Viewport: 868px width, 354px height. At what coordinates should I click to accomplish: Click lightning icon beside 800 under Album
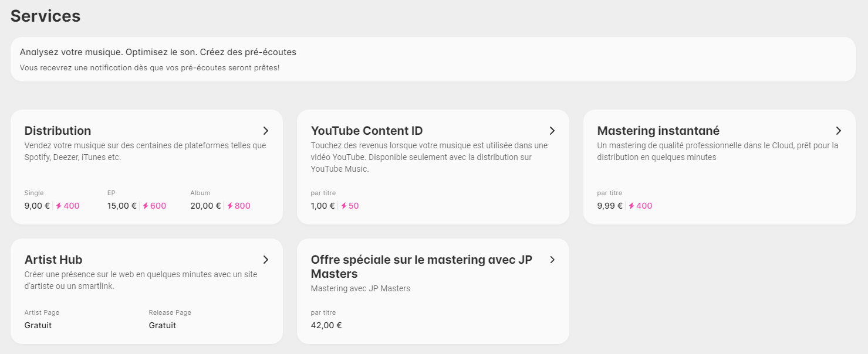point(230,206)
